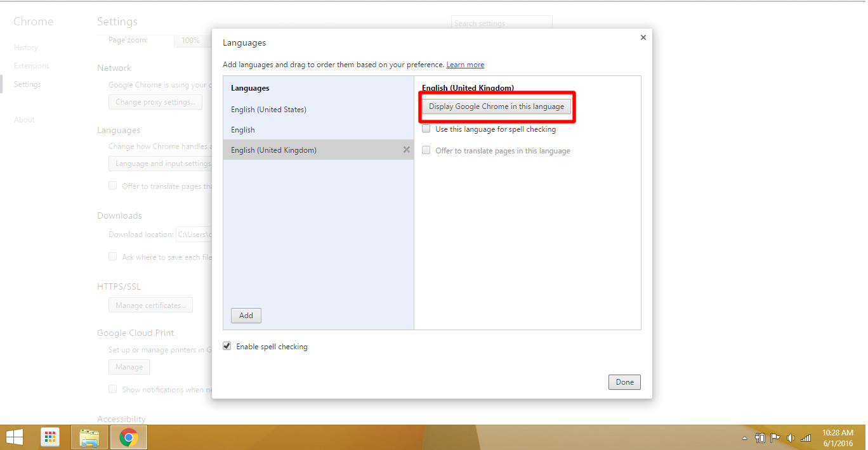The width and height of the screenshot is (868, 450).
Task: Click Manage certificates button
Action: pyautogui.click(x=151, y=305)
